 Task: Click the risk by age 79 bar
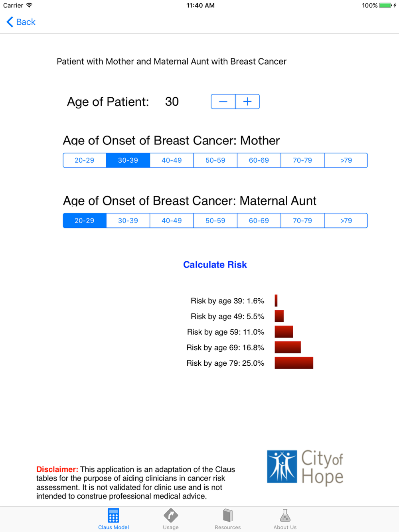pyautogui.click(x=294, y=363)
